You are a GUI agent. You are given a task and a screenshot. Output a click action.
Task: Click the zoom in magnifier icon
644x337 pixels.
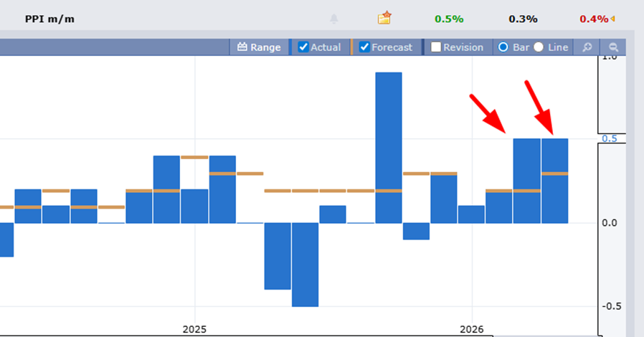click(587, 47)
